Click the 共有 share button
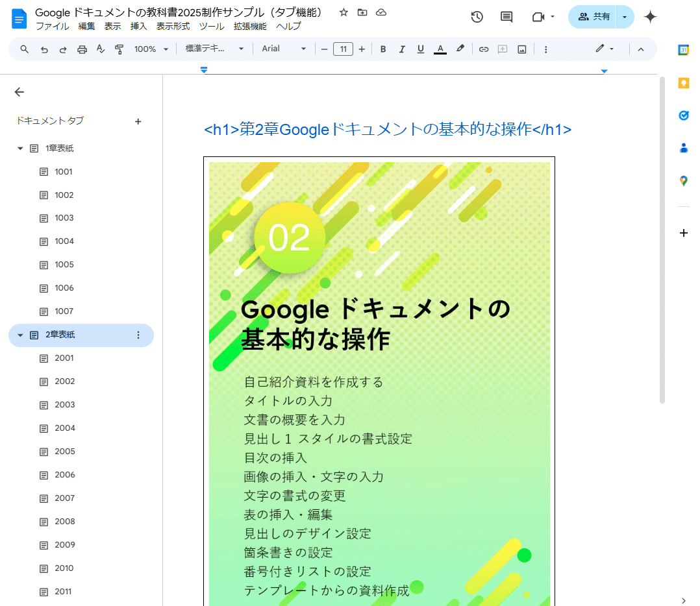Viewport: 700px width, 606px height. (x=592, y=17)
